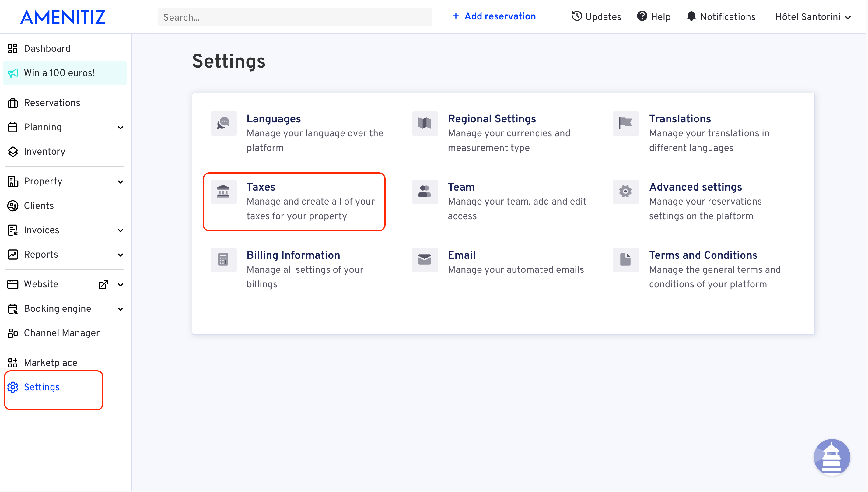Click the Booking engine calendar icon

(x=12, y=308)
